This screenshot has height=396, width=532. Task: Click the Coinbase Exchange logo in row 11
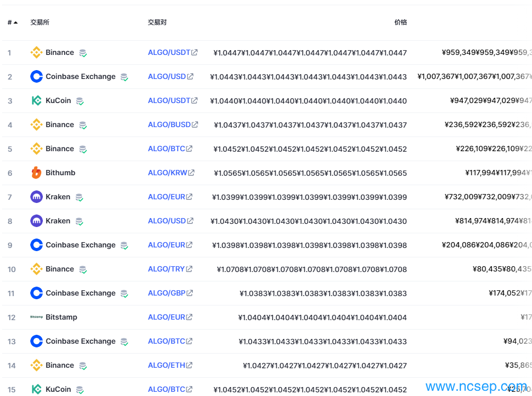(x=36, y=293)
